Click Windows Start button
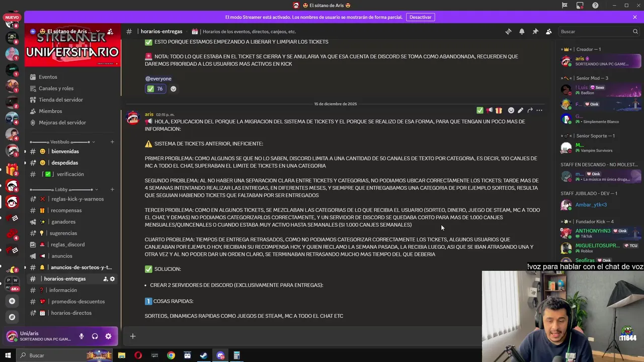 [8, 355]
